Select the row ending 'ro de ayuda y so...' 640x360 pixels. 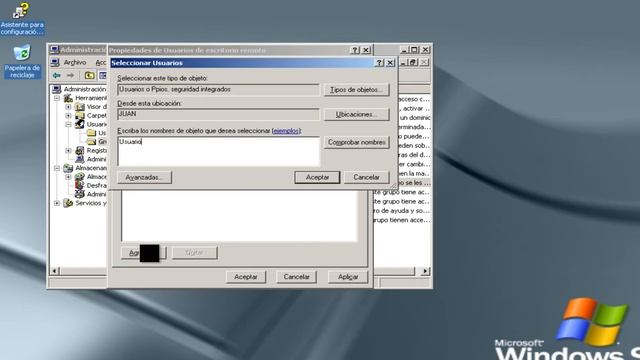pyautogui.click(x=402, y=211)
